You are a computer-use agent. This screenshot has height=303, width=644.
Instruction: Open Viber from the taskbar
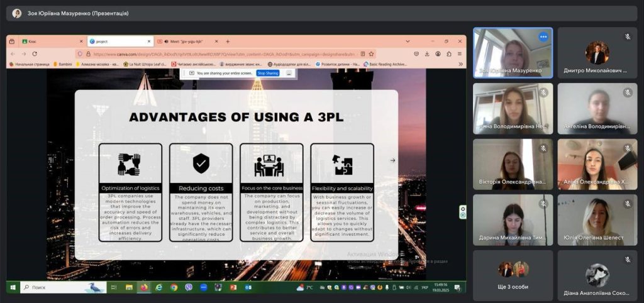(189, 287)
